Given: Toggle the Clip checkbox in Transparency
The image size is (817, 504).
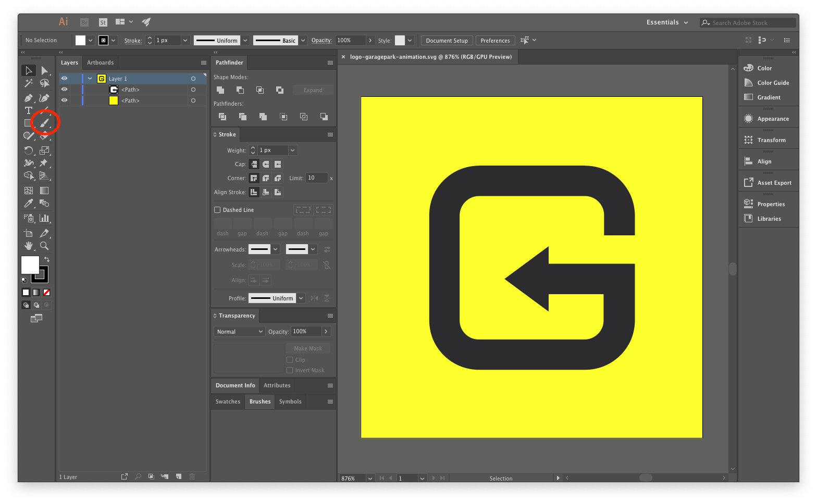Looking at the screenshot, I should (x=290, y=360).
